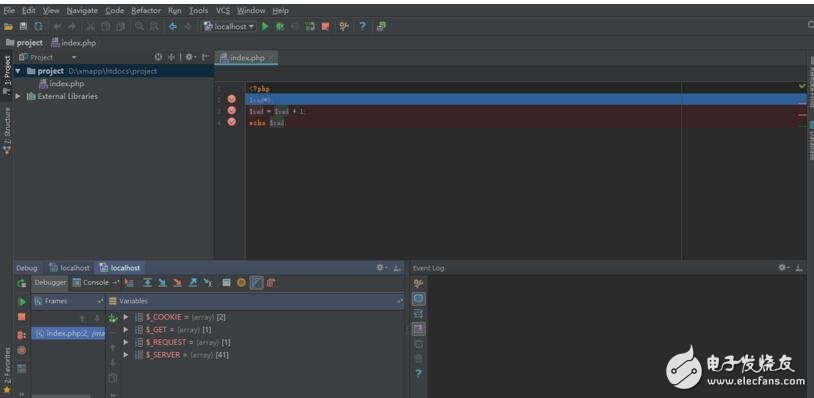Close the index.php editor tab
The image size is (814, 398).
click(270, 58)
